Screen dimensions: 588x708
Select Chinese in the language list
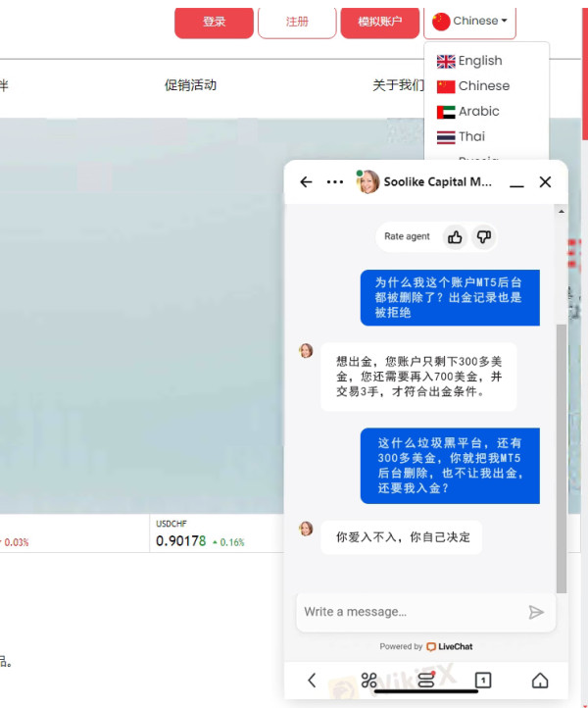click(473, 86)
